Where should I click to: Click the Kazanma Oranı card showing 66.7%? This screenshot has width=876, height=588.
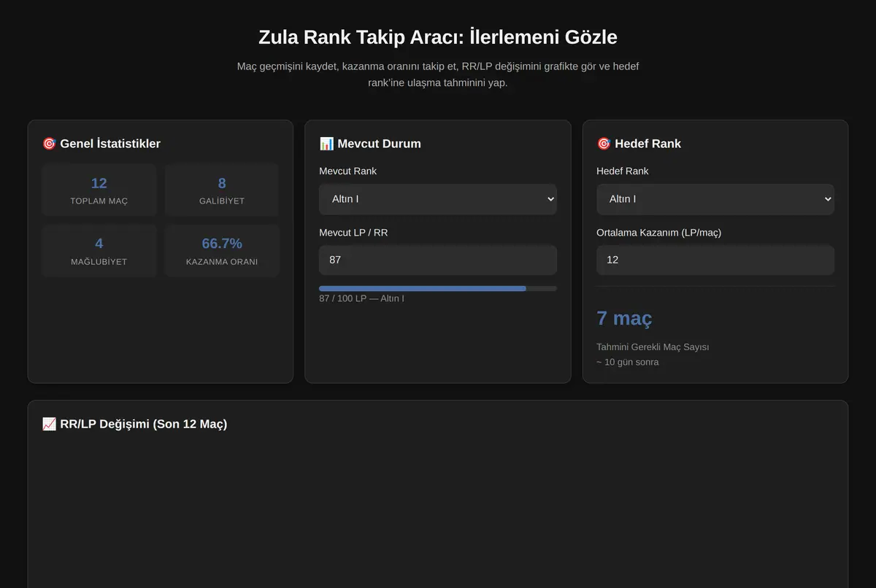tap(222, 251)
